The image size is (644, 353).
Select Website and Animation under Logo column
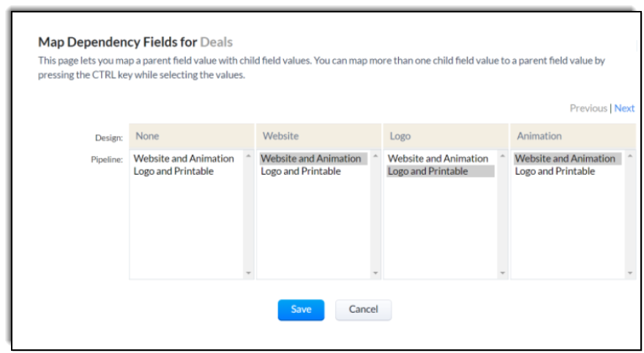coord(438,159)
